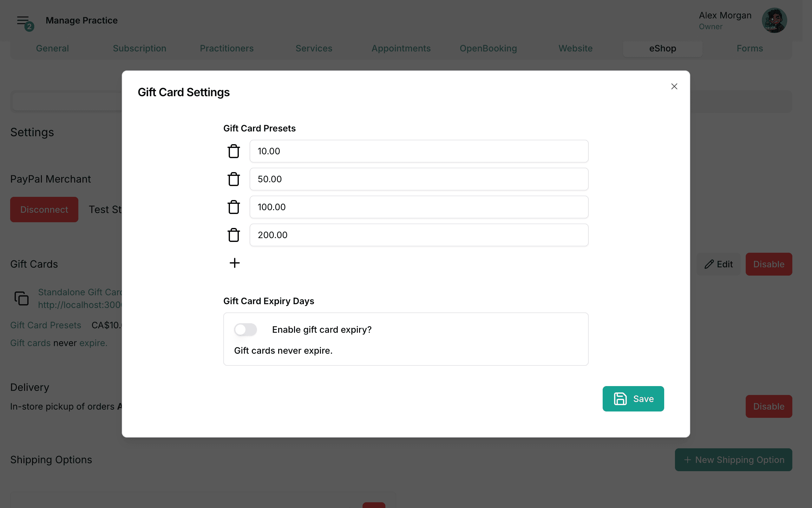Delete the 50.00 gift card preset
This screenshot has height=508, width=812.
point(233,179)
